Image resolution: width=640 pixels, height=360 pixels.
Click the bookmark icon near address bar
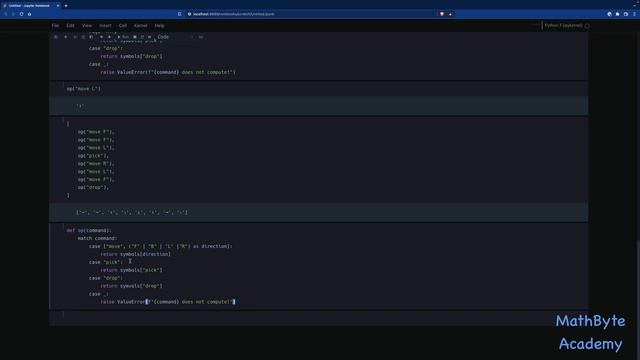point(179,14)
